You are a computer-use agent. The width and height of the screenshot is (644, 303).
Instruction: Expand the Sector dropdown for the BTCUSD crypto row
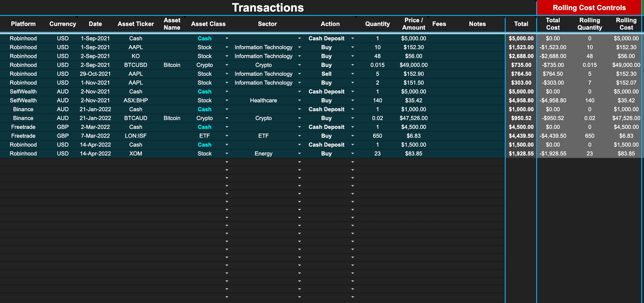300,65
